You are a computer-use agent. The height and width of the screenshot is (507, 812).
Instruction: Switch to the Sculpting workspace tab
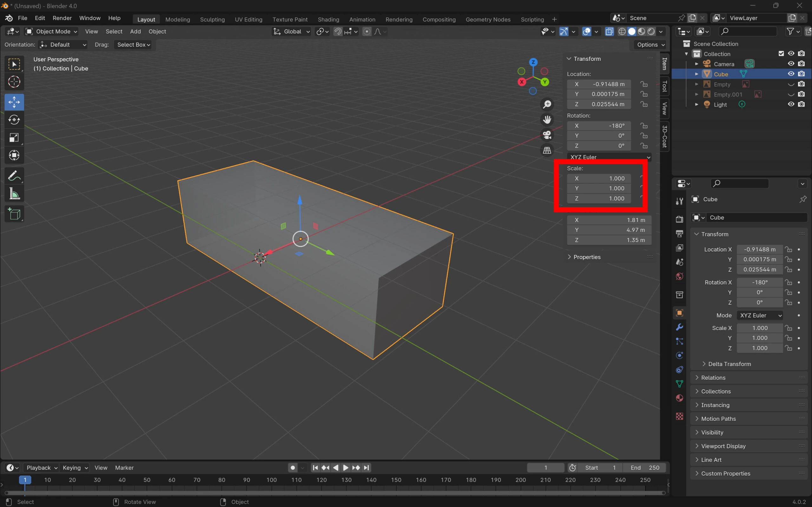(212, 19)
